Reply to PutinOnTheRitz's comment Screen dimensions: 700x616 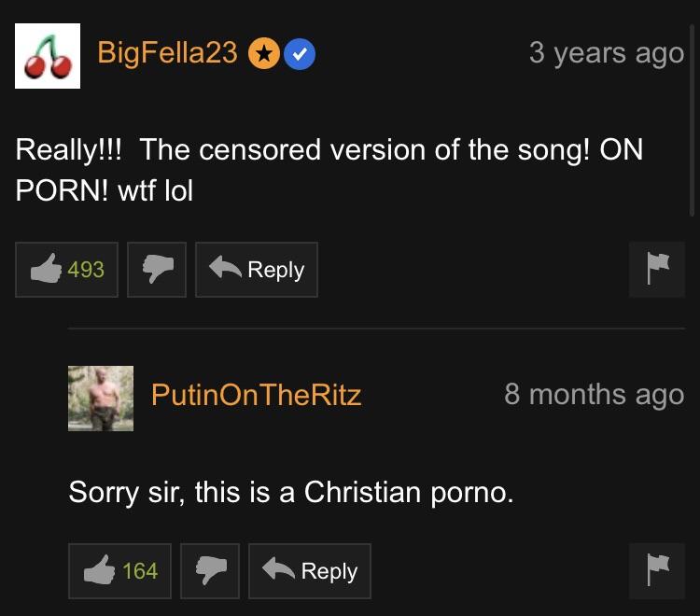click(x=310, y=571)
